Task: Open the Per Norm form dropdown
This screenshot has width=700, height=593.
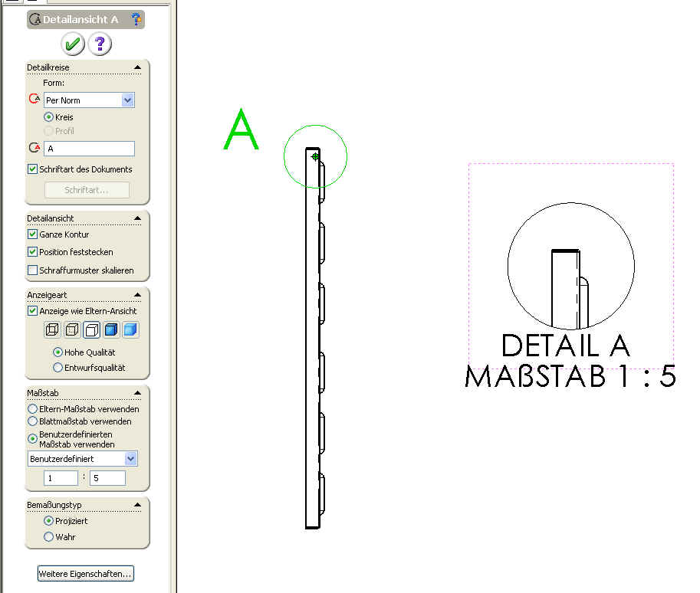Action: (x=128, y=100)
